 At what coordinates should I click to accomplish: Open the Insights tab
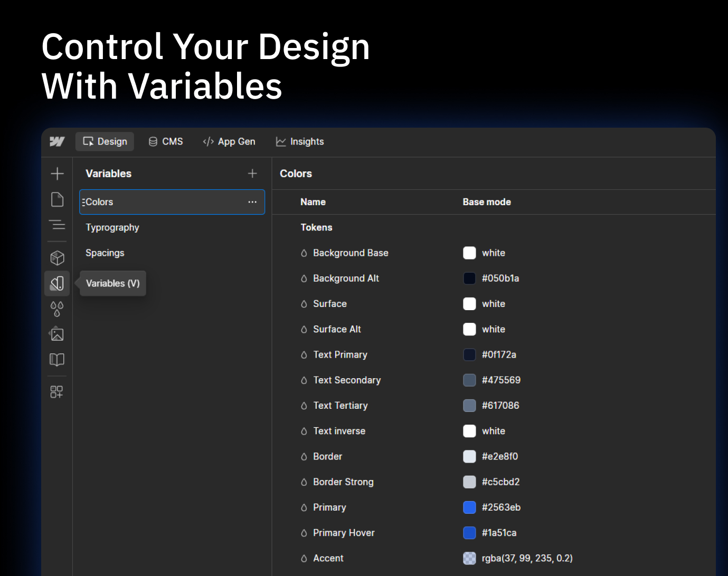(299, 141)
